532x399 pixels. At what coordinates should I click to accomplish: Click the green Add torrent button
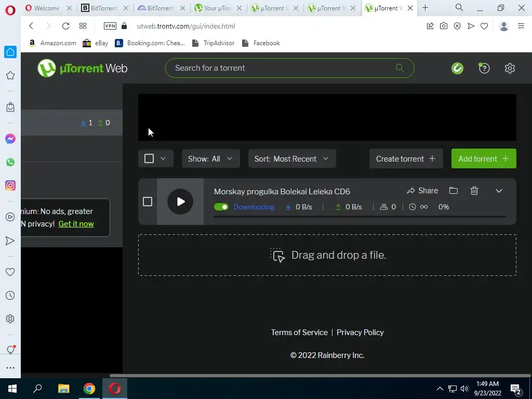coord(484,158)
